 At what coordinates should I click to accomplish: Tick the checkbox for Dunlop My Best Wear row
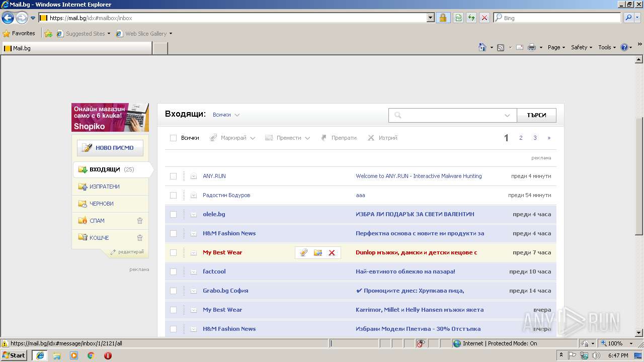tap(173, 252)
